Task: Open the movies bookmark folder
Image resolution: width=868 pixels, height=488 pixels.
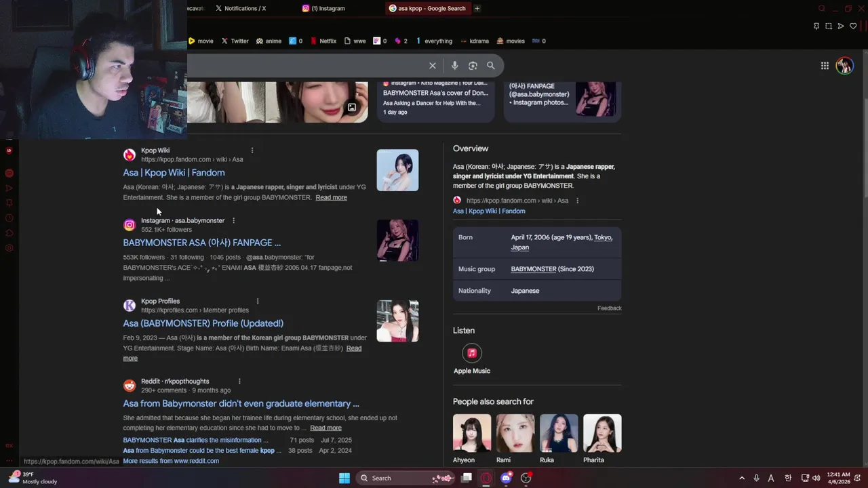Action: 511,41
